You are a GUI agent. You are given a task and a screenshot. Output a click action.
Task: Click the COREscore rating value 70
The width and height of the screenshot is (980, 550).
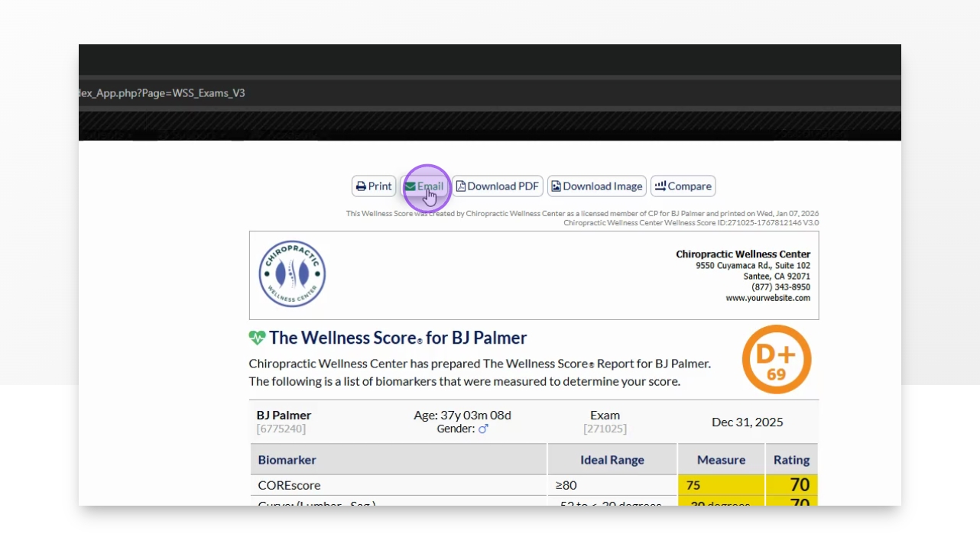tap(800, 484)
